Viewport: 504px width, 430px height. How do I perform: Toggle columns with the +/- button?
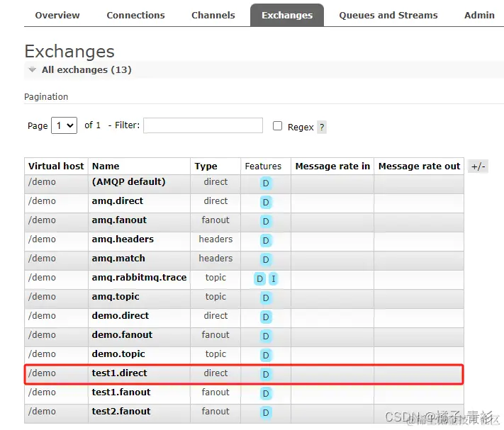[478, 166]
